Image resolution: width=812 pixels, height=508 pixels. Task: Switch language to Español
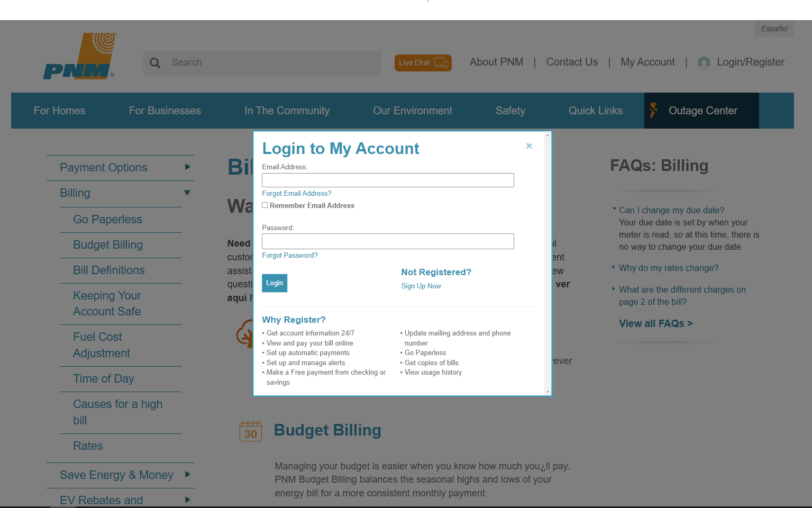click(774, 29)
